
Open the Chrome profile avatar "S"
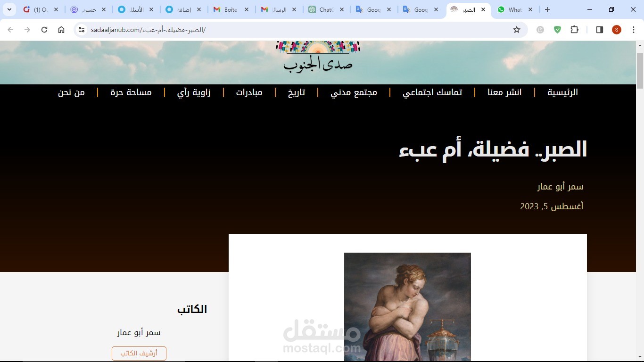coord(617,30)
